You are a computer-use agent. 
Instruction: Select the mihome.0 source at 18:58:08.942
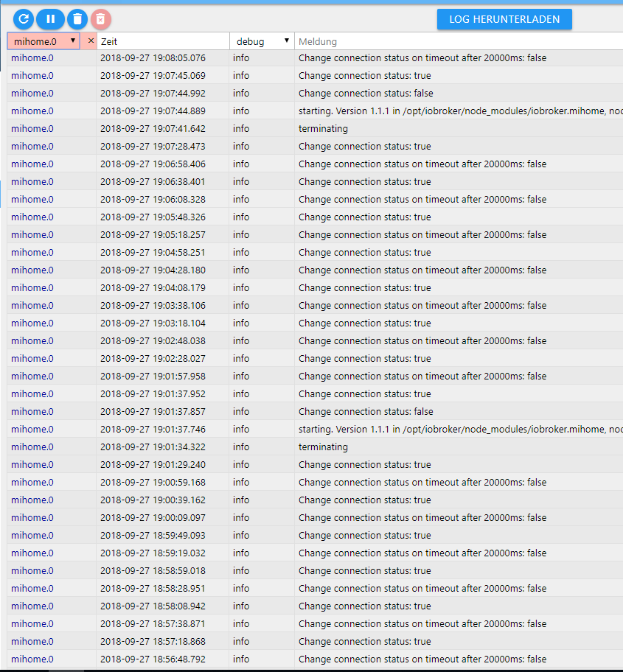coord(32,606)
